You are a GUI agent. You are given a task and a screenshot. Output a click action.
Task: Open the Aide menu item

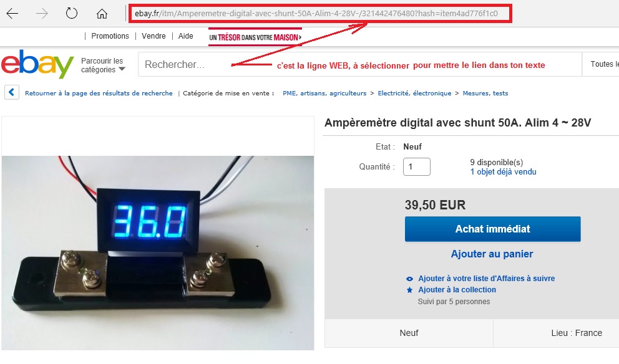(x=185, y=36)
